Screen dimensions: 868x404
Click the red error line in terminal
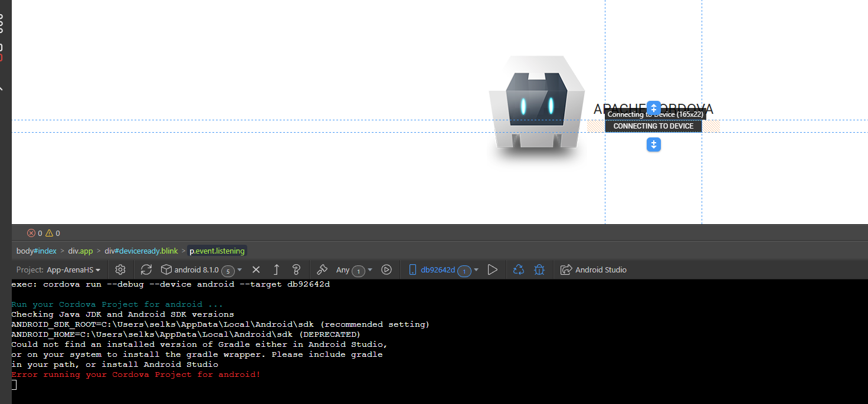pos(136,375)
